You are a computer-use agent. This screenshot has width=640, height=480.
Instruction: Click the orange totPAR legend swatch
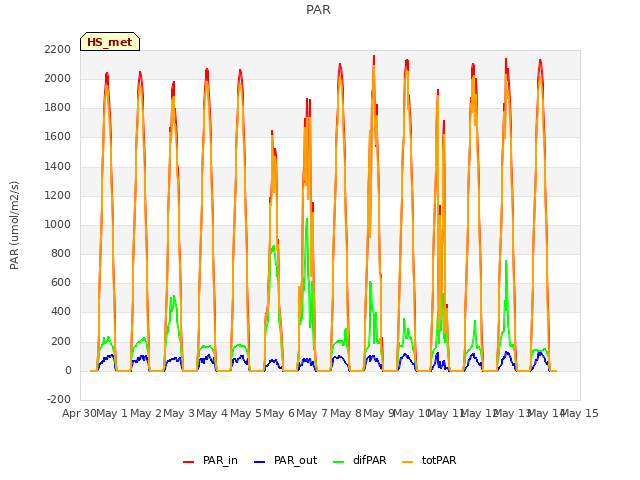point(407,462)
